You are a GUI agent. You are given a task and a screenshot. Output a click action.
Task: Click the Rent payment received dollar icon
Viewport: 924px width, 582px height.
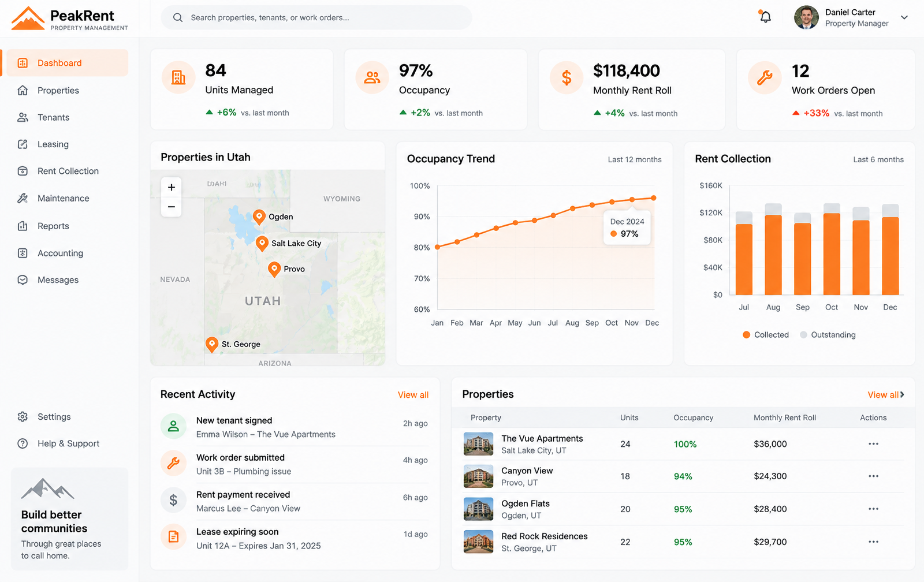click(173, 500)
